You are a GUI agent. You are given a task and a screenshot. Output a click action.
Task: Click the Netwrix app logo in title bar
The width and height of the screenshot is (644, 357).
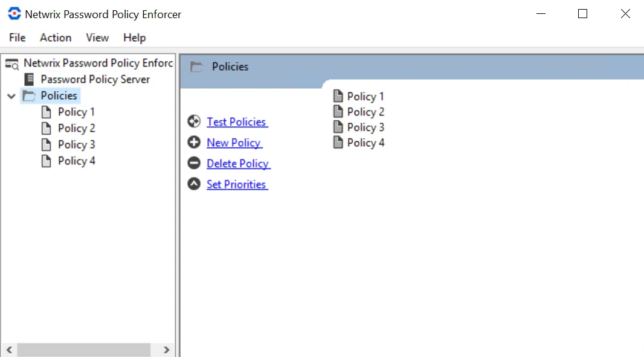(14, 14)
